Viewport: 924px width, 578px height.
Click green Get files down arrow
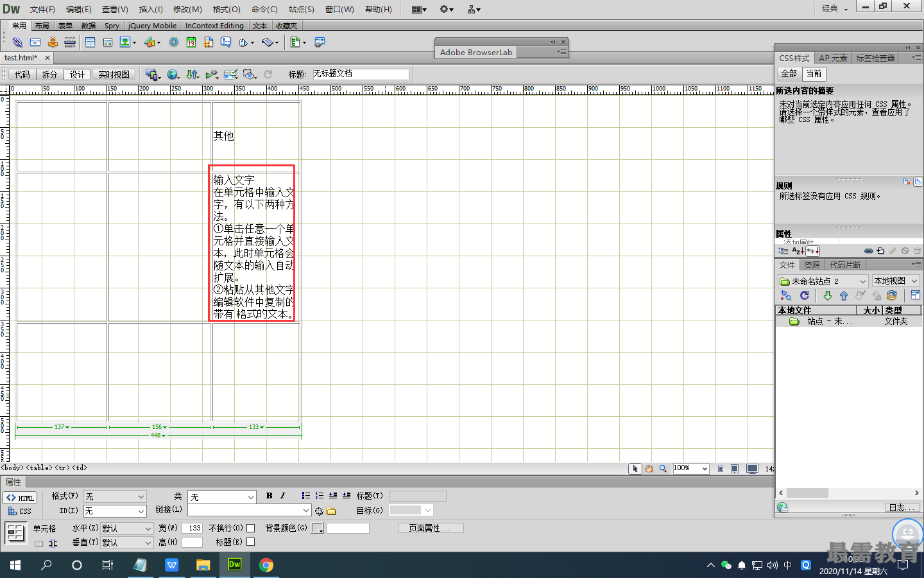coord(827,295)
